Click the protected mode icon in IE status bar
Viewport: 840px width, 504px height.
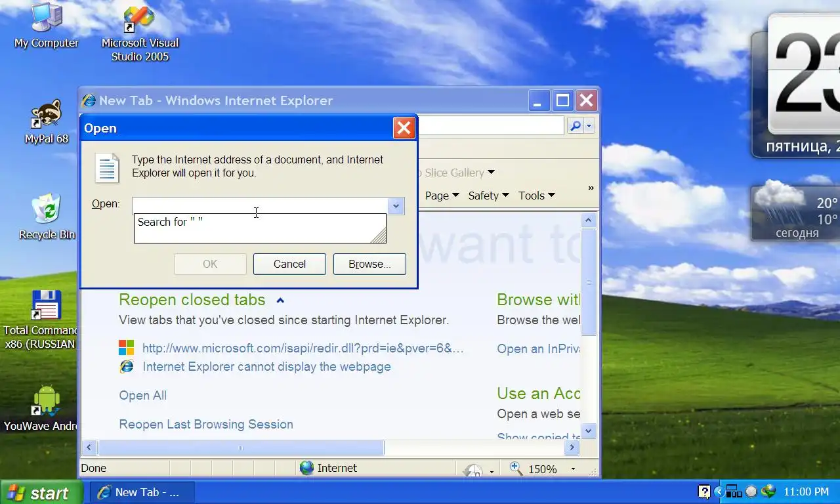point(472,470)
